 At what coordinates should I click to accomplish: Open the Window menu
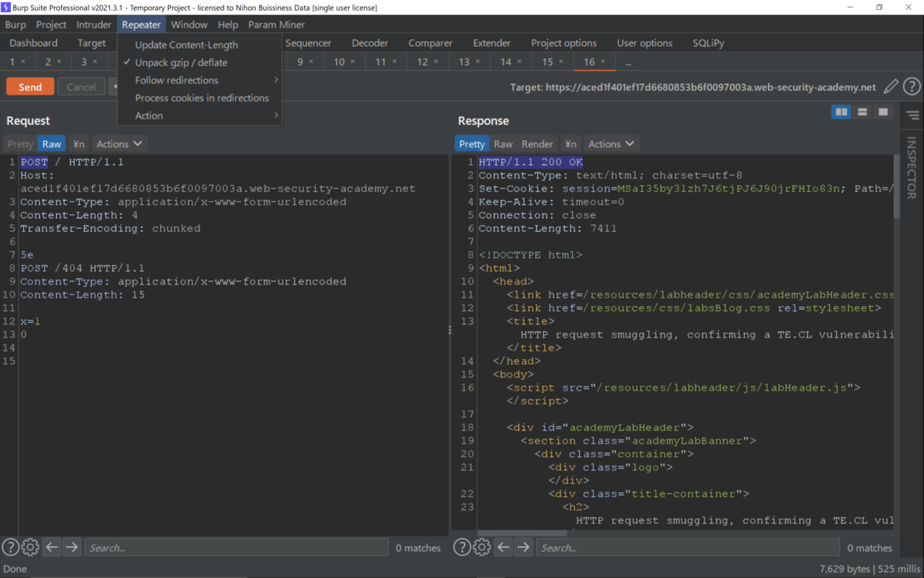[189, 25]
